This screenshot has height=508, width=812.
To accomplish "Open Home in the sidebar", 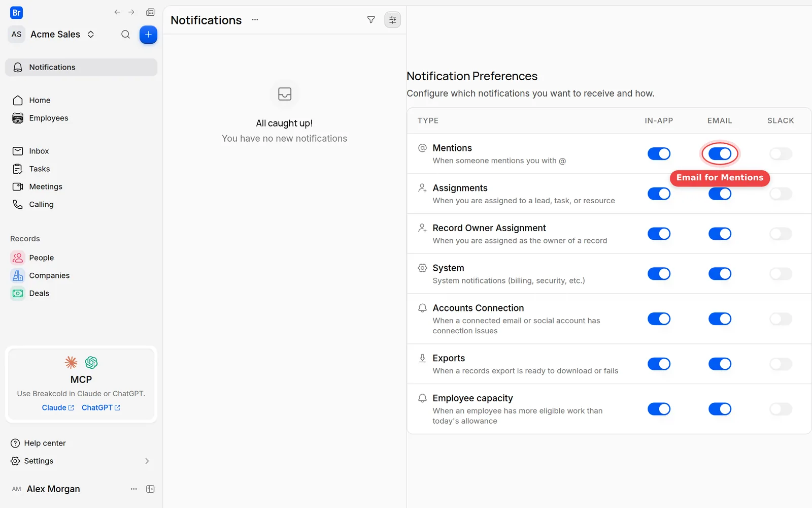I will pyautogui.click(x=81, y=101).
